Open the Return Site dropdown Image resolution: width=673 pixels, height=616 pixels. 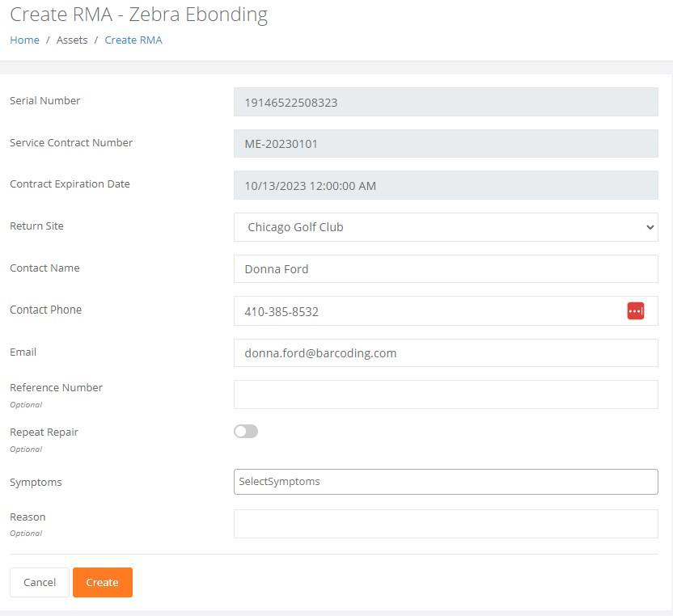(446, 227)
